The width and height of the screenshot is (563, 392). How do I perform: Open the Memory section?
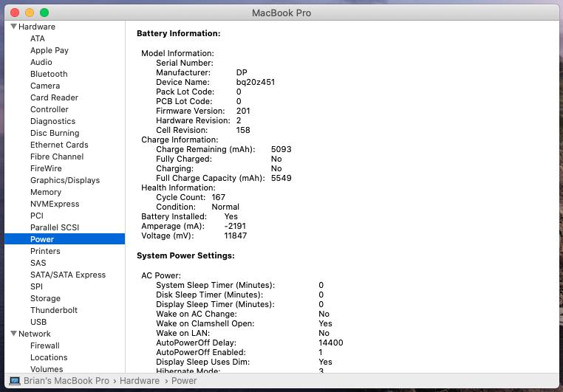click(46, 192)
